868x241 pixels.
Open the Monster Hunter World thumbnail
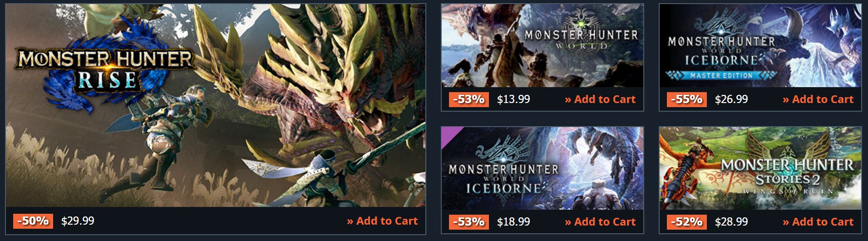click(542, 45)
